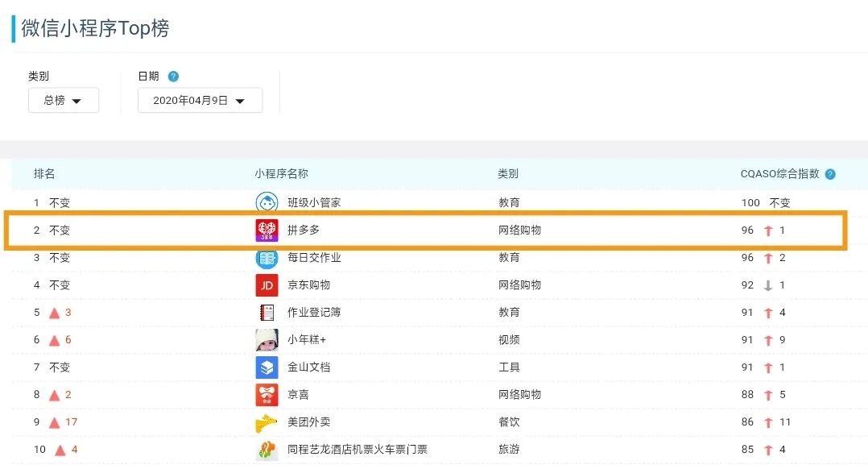
Task: Click the CQASO综合指数 column header
Action: [779, 174]
